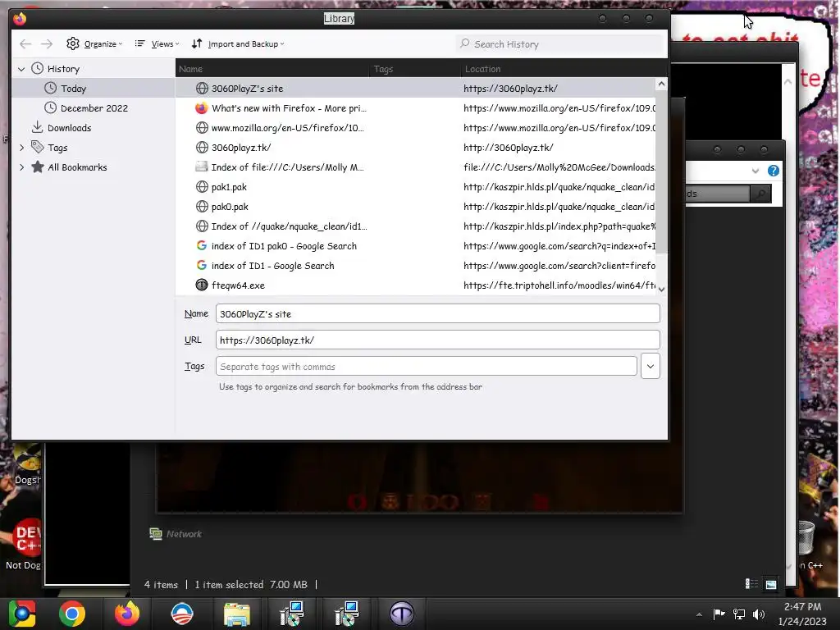
Task: Open the first installer icon on taskbar
Action: coord(292,614)
